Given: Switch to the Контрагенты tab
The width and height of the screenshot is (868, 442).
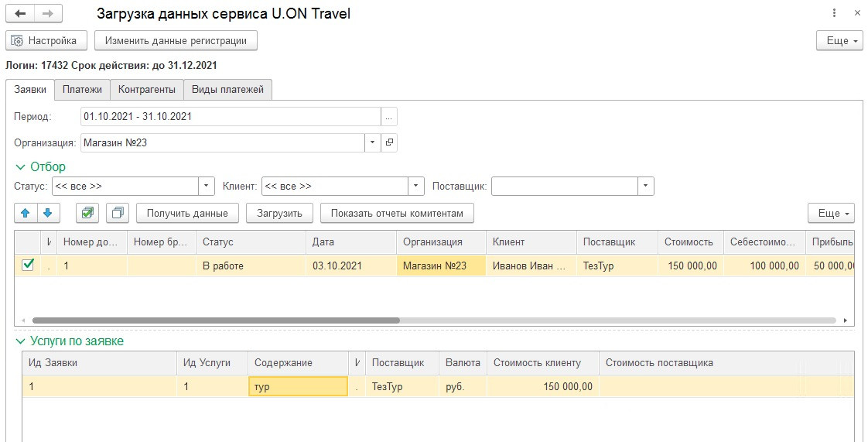Looking at the screenshot, I should pos(146,90).
